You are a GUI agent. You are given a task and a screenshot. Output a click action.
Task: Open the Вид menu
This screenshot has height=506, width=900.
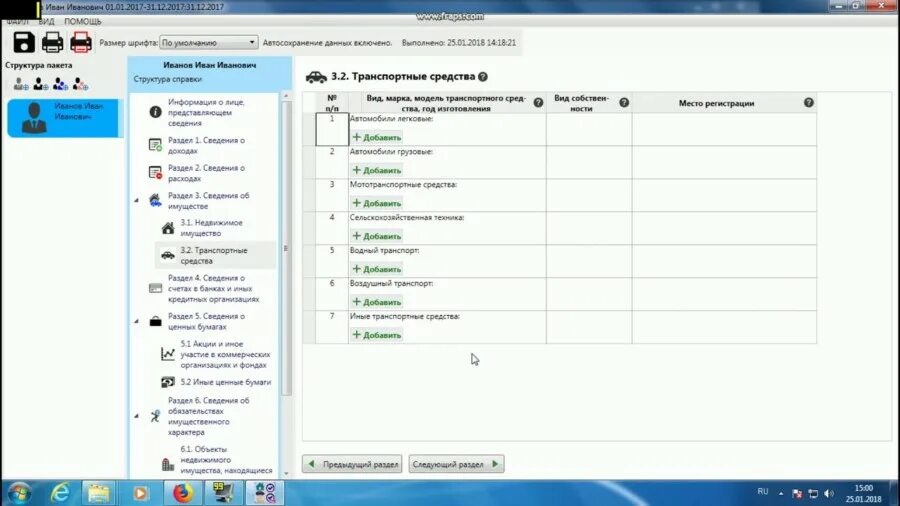pyautogui.click(x=46, y=21)
